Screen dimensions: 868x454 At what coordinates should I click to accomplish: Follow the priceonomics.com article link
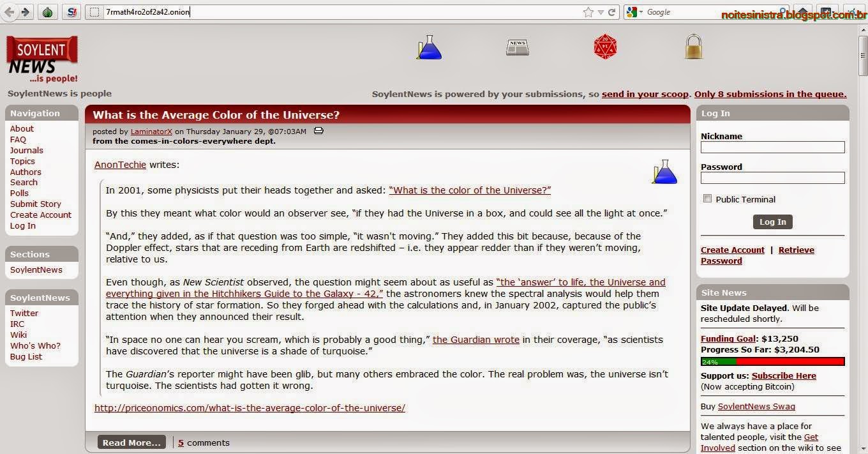(x=250, y=407)
